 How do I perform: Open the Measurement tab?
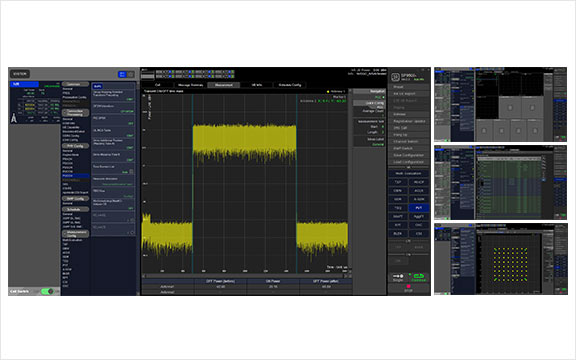point(224,85)
